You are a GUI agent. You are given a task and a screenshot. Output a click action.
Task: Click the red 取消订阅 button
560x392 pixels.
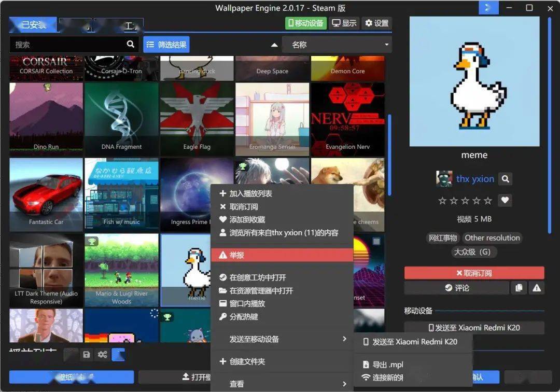tap(474, 273)
